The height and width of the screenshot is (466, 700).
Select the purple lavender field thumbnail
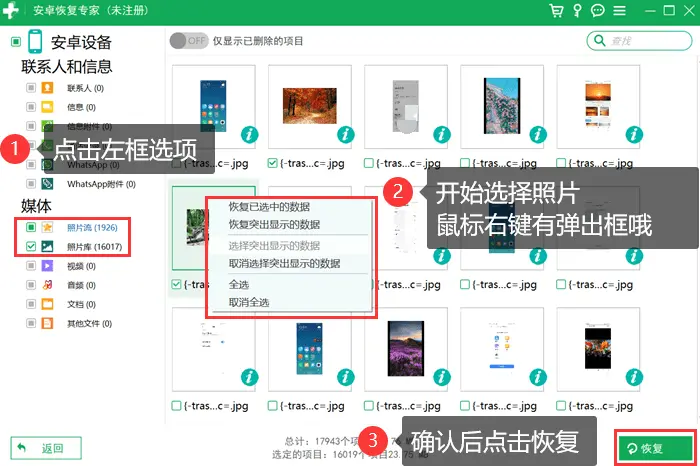[406, 348]
